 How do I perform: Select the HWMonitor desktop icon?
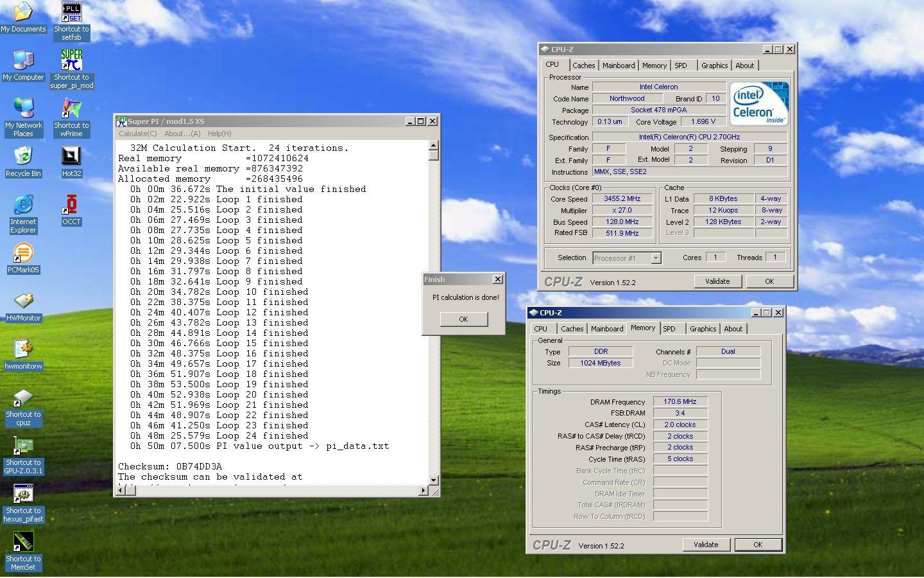pos(23,306)
